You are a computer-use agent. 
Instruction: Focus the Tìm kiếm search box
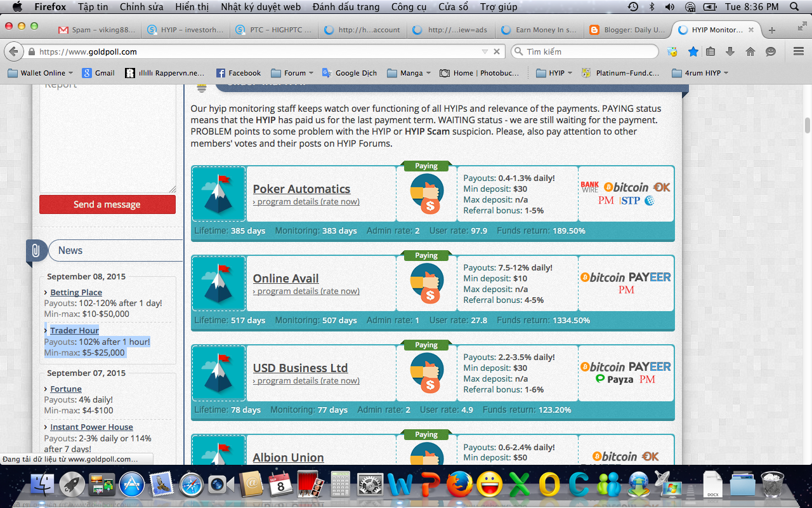[585, 51]
